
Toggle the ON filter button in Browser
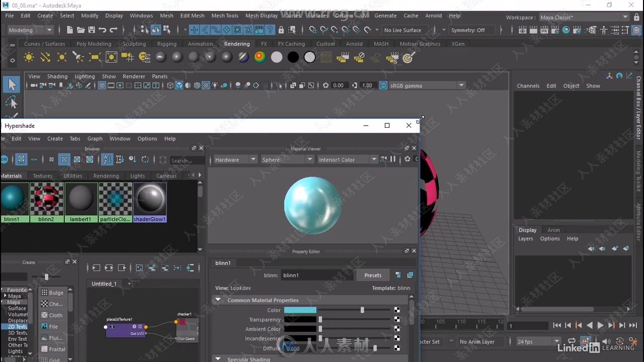click(x=4, y=159)
